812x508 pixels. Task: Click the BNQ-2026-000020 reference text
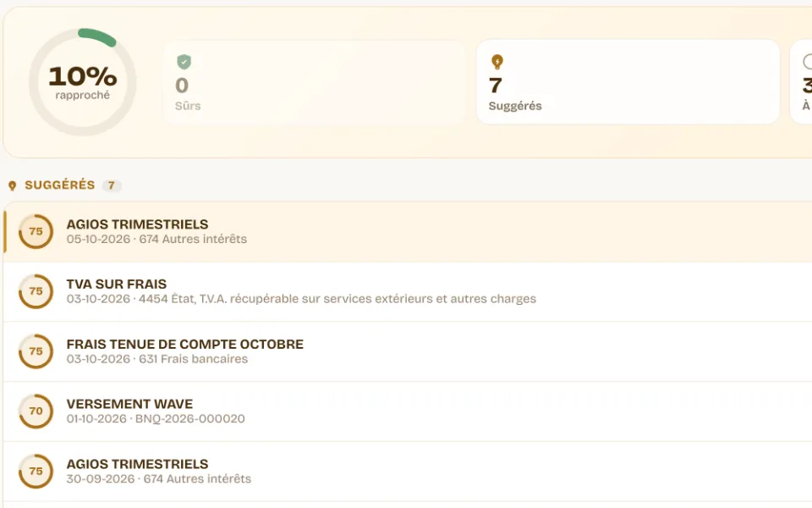(x=190, y=419)
